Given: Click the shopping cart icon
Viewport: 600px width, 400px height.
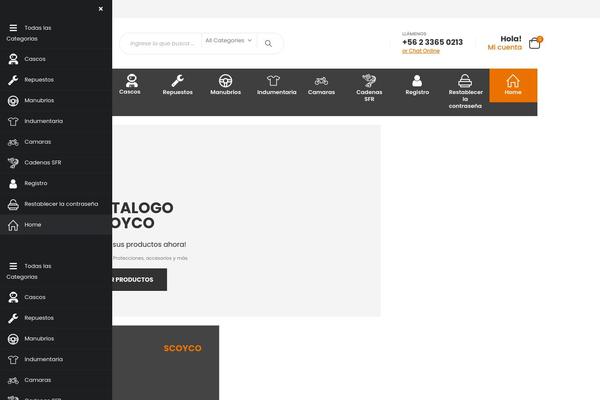Looking at the screenshot, I should (535, 43).
